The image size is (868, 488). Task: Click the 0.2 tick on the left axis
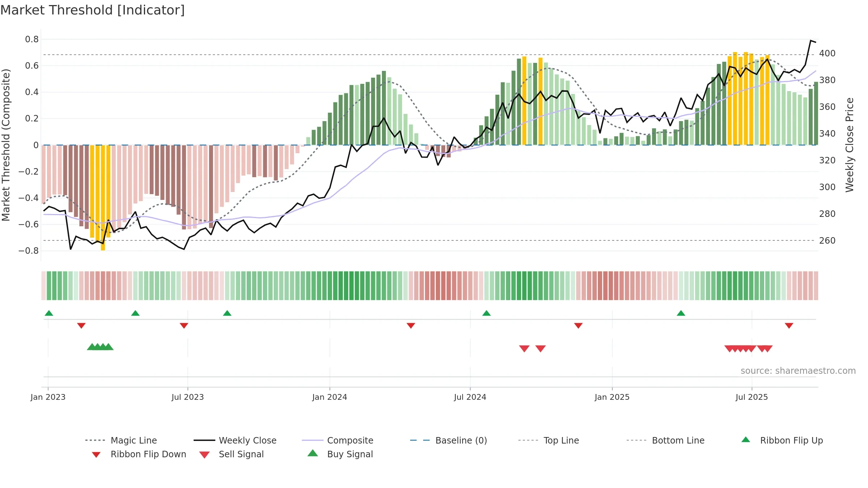point(32,119)
